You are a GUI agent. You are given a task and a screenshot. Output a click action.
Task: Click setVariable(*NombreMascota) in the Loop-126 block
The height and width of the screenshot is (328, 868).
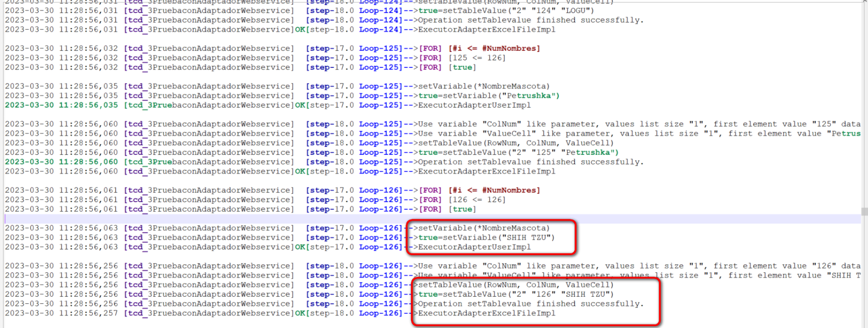(484, 228)
